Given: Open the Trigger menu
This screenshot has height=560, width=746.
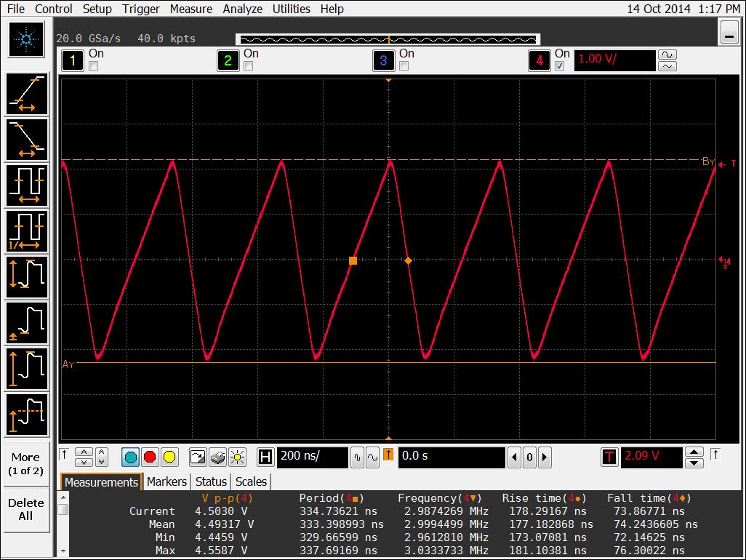Looking at the screenshot, I should tap(141, 9).
